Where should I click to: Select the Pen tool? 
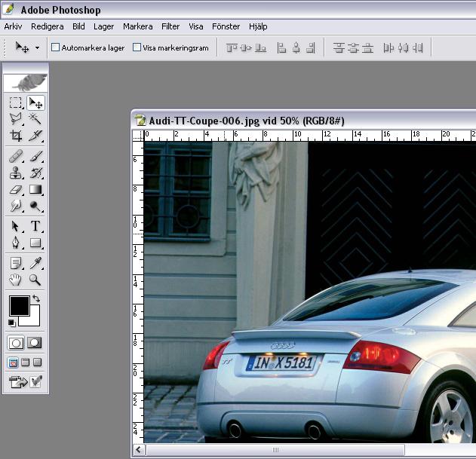pos(16,243)
